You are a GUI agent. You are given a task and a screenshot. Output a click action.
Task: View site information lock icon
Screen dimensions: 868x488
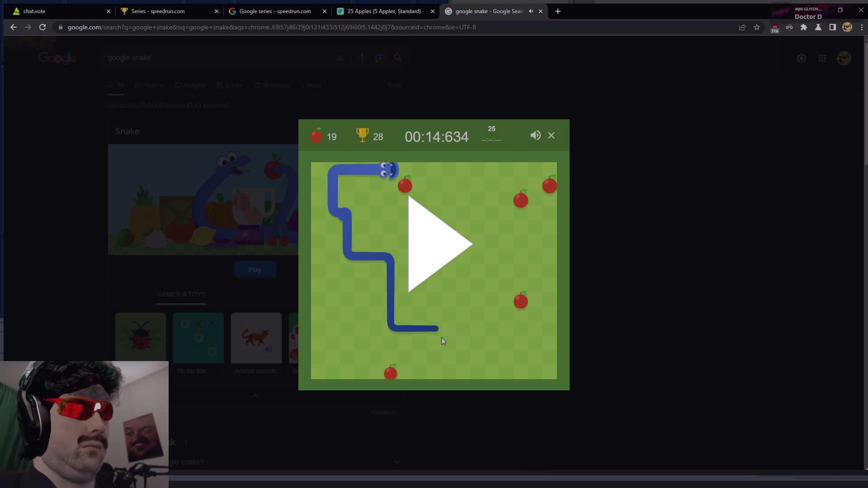(x=61, y=27)
